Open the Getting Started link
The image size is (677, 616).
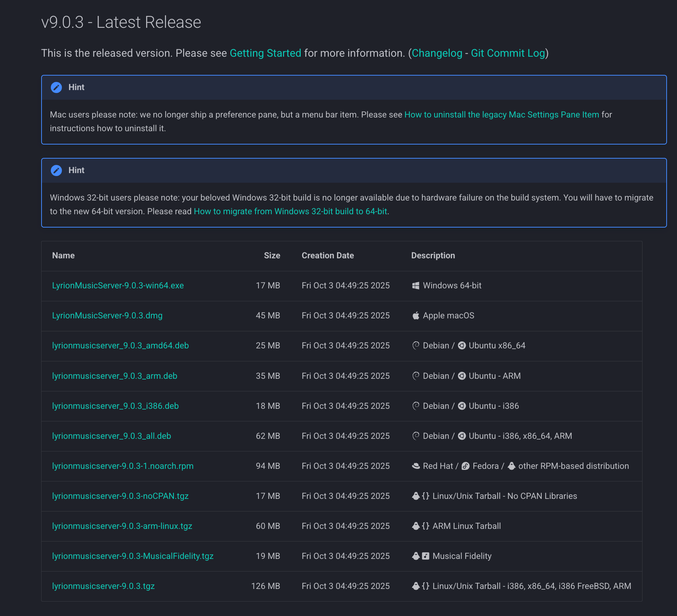click(x=265, y=53)
